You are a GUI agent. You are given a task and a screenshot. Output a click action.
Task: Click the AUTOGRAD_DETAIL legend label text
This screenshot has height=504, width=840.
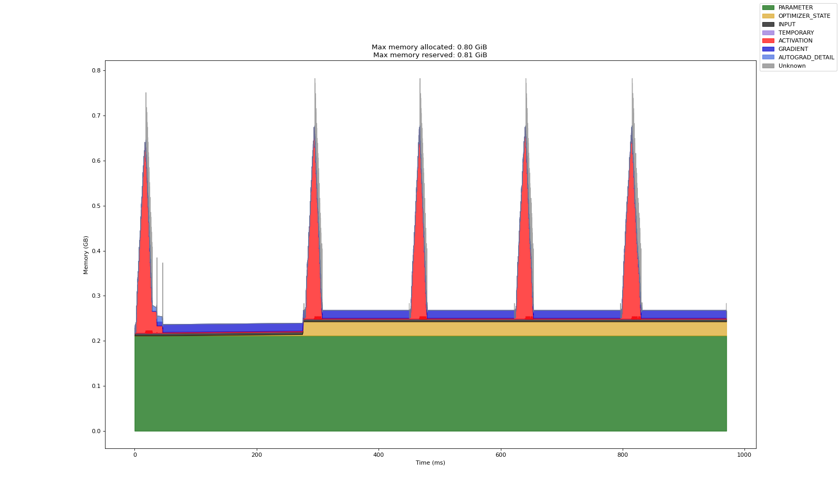pos(806,58)
